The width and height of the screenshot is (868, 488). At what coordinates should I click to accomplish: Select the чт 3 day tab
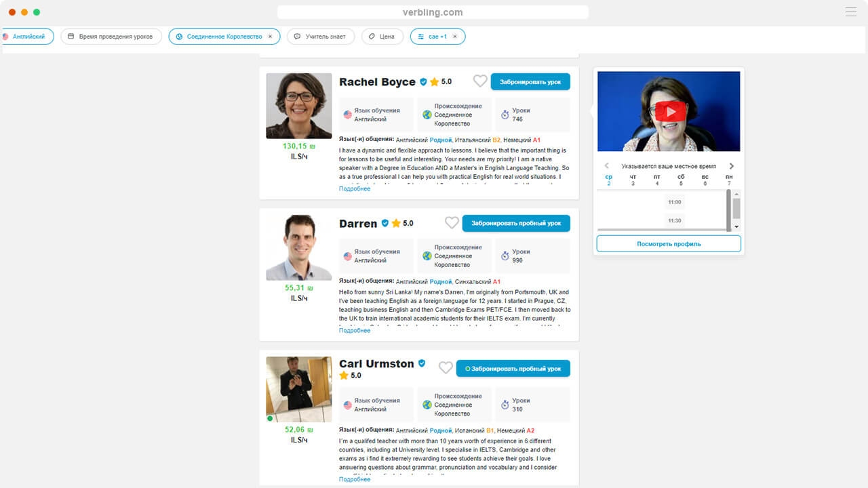tap(633, 180)
